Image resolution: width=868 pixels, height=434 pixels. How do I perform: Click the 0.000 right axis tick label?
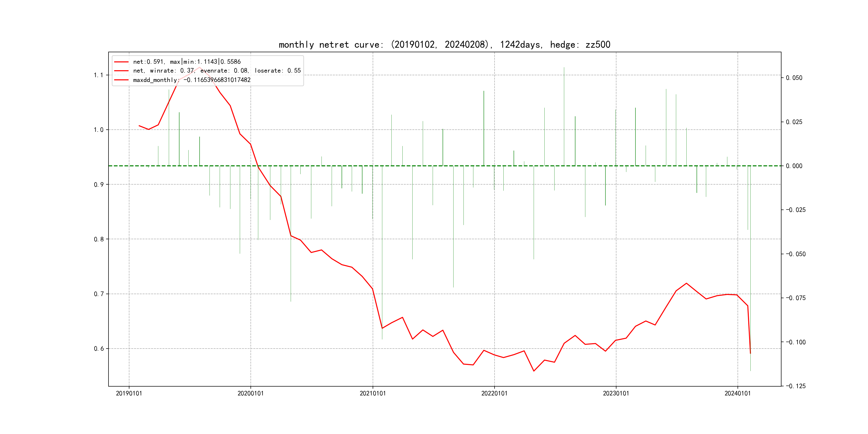794,166
